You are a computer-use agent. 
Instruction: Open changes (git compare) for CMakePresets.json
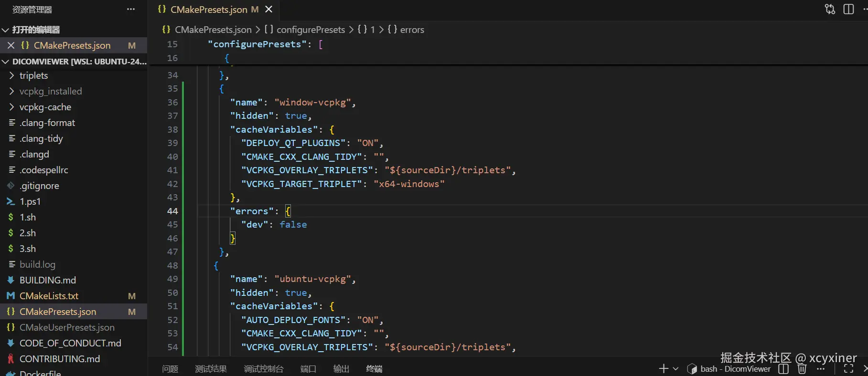pyautogui.click(x=830, y=9)
